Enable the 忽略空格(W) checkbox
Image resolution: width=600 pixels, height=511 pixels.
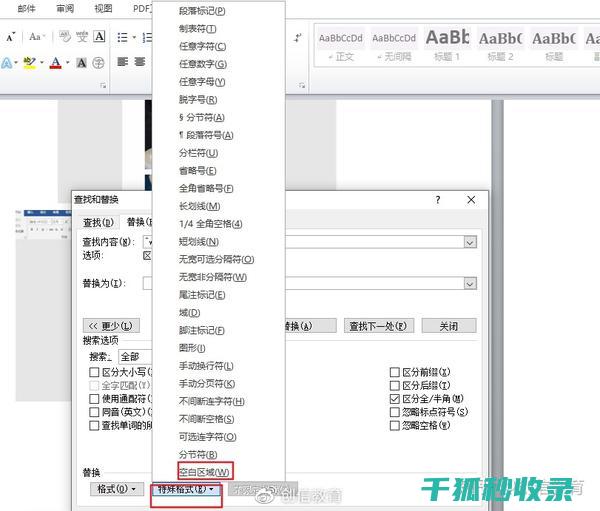pyautogui.click(x=395, y=426)
